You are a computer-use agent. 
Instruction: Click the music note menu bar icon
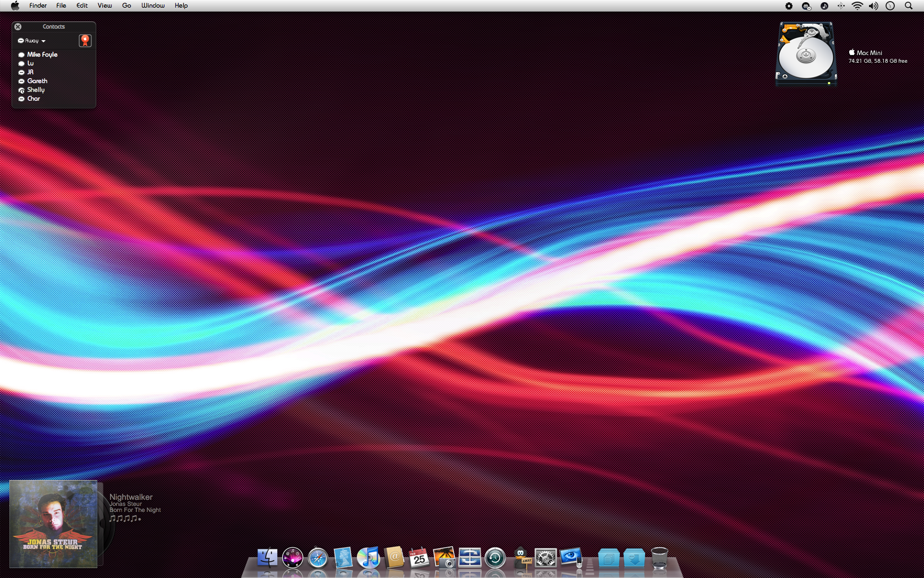(x=824, y=6)
